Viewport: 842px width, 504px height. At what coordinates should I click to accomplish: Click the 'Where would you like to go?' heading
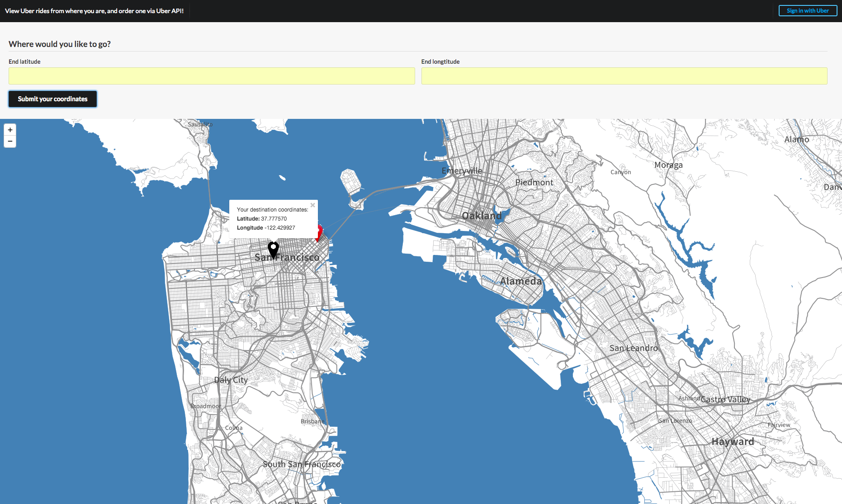[60, 44]
